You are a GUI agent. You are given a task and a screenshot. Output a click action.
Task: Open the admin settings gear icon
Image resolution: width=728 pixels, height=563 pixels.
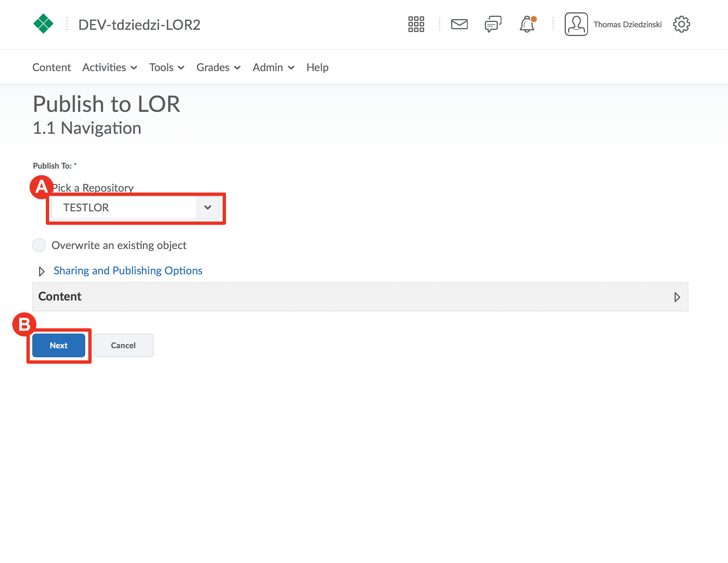(681, 24)
